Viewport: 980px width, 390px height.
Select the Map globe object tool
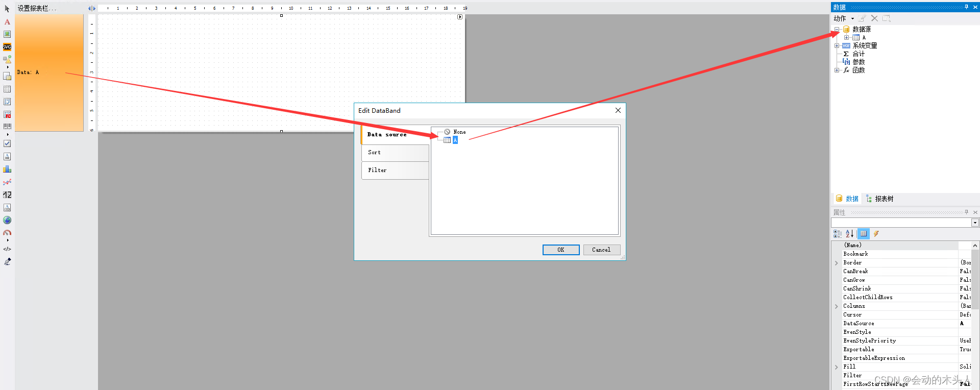pyautogui.click(x=7, y=221)
